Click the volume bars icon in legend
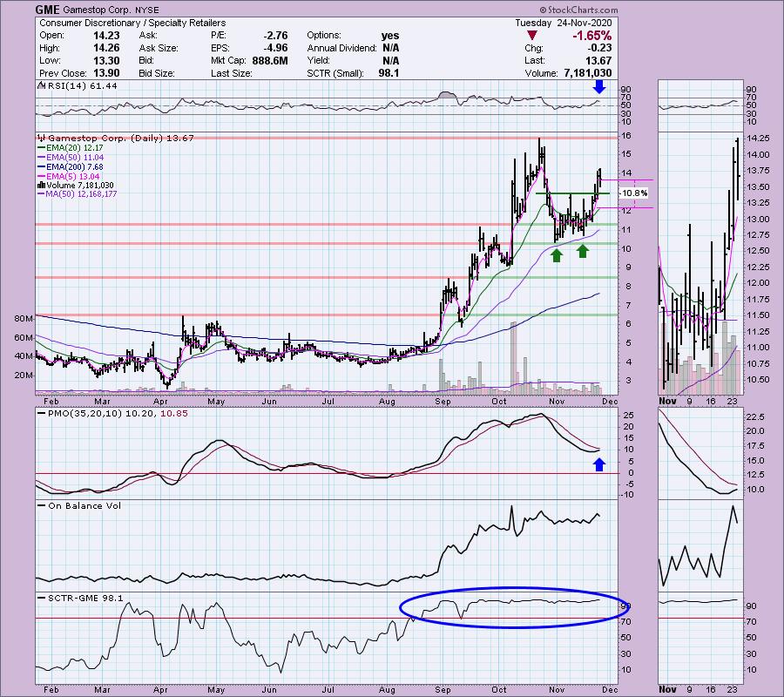The width and height of the screenshot is (784, 697). click(x=42, y=186)
